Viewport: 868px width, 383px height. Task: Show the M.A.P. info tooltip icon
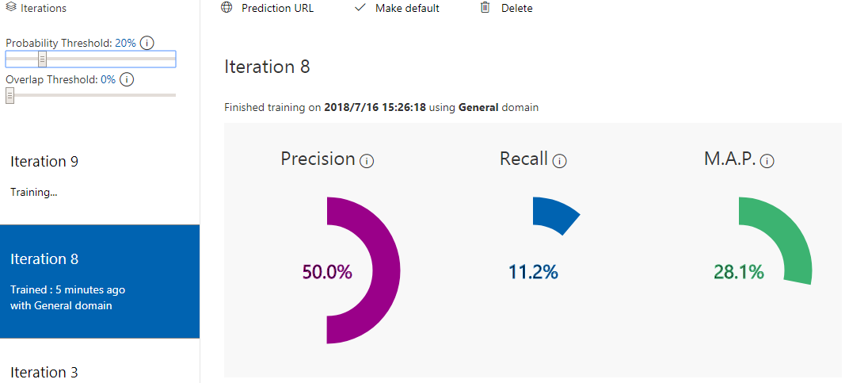click(767, 161)
